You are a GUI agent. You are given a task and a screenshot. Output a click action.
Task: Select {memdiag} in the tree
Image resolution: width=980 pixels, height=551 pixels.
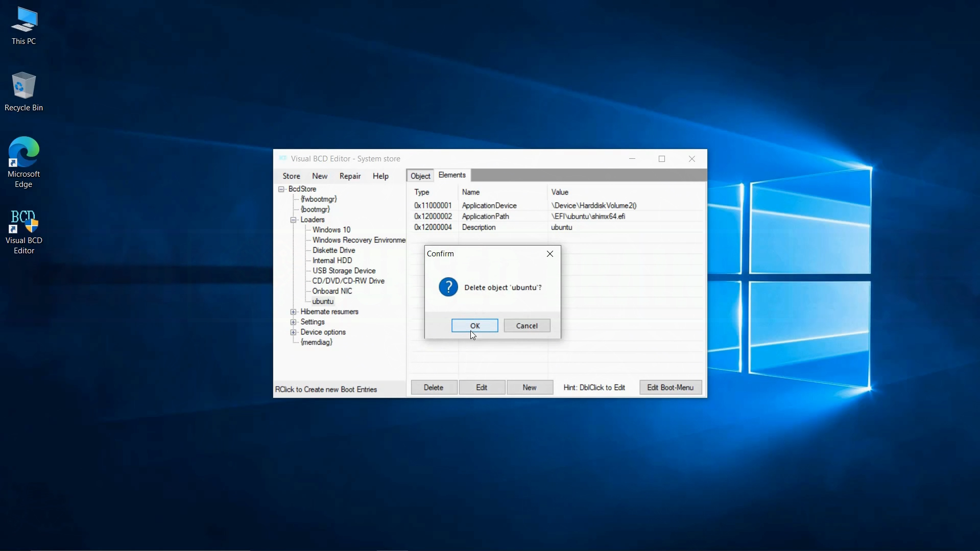317,342
